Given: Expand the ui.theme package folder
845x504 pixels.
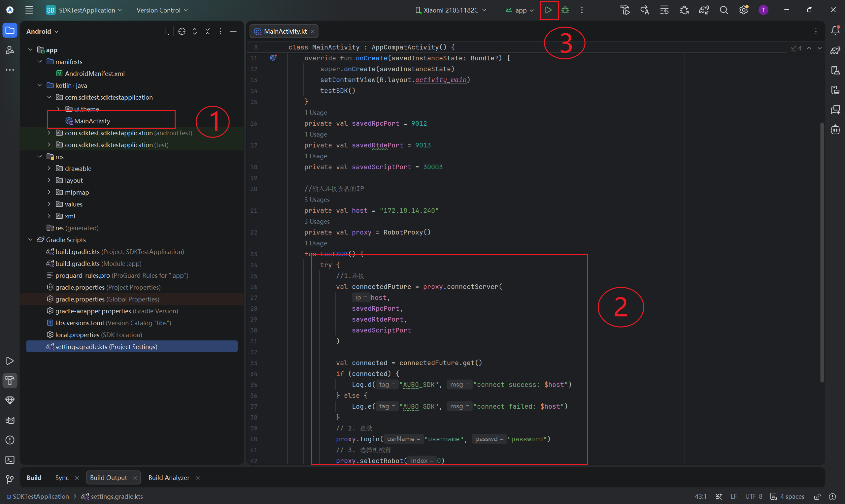Looking at the screenshot, I should point(58,109).
